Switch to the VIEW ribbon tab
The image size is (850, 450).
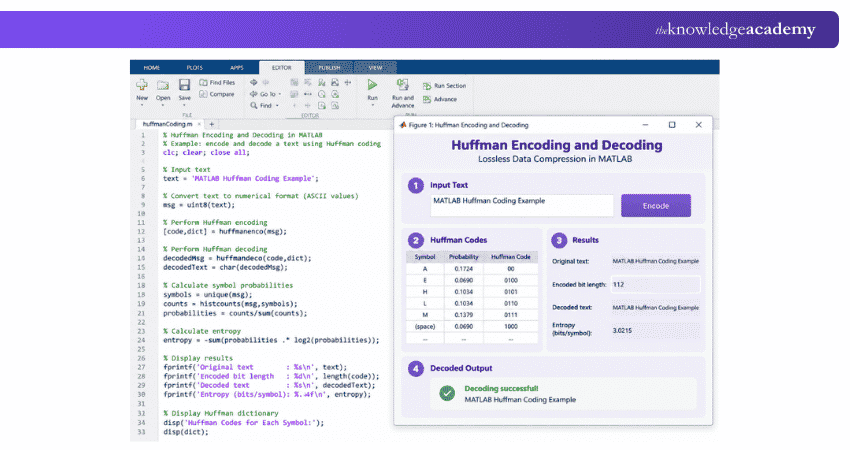376,68
